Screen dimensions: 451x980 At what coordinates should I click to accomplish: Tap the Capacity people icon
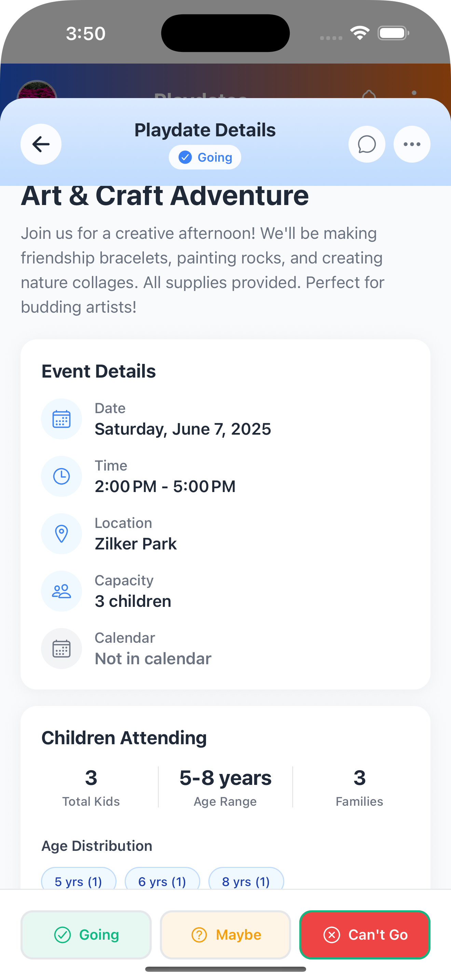point(61,591)
